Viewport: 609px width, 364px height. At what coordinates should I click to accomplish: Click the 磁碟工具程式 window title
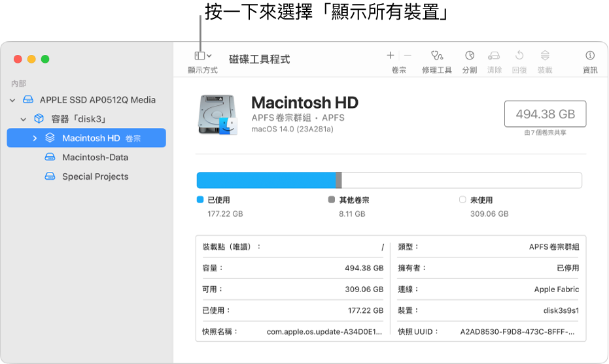pyautogui.click(x=259, y=59)
